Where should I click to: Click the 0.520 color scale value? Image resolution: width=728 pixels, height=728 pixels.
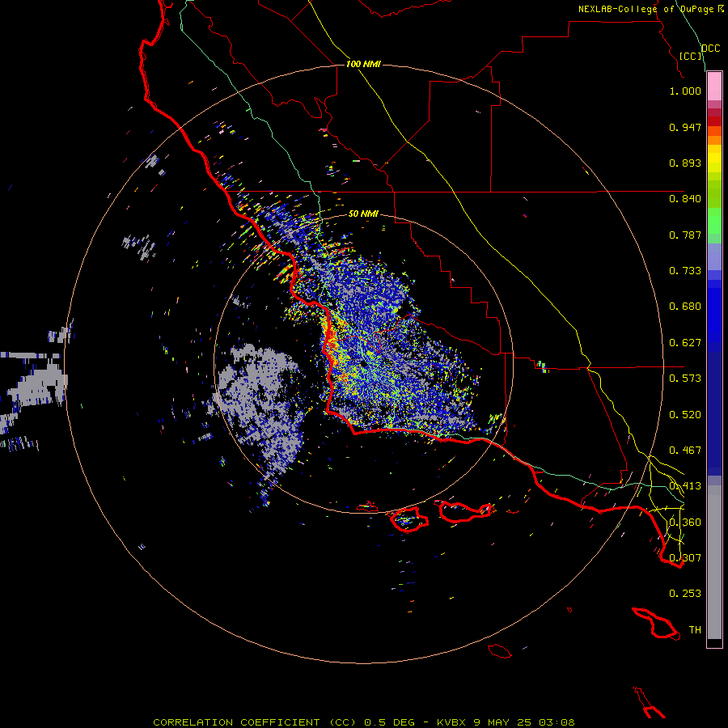[685, 415]
